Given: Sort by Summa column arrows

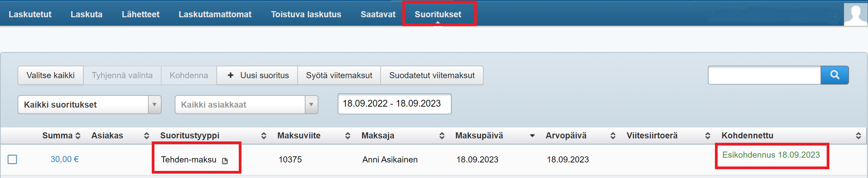Looking at the screenshot, I should (78, 136).
